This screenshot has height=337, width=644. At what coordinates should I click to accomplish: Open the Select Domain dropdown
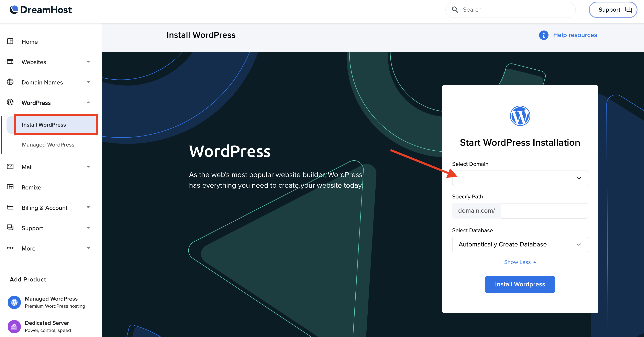click(x=520, y=178)
